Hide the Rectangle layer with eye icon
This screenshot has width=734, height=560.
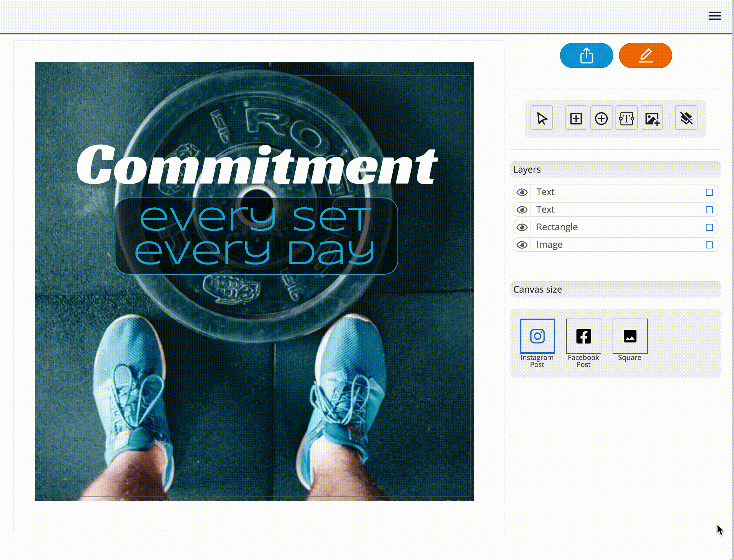pos(522,227)
